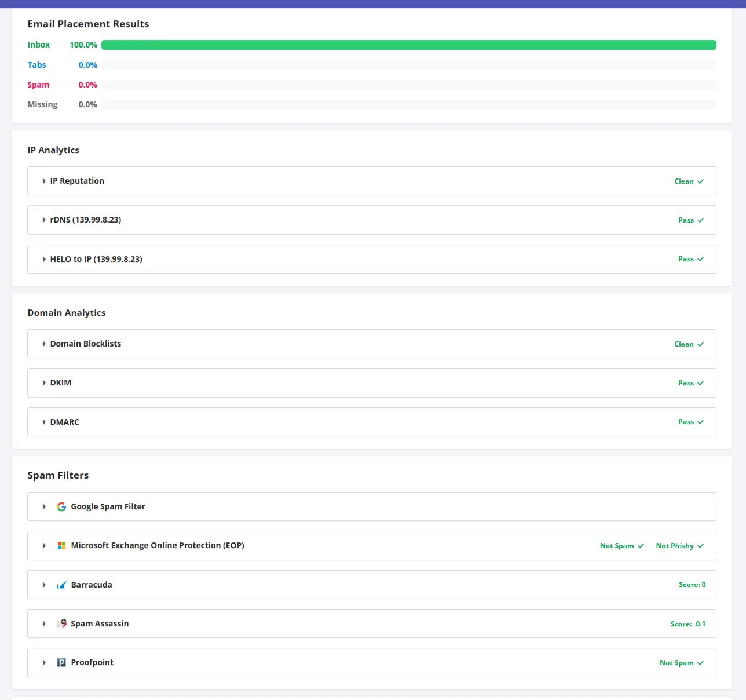This screenshot has height=700, width=746.
Task: Click the 100.0% inbox value
Action: [83, 45]
